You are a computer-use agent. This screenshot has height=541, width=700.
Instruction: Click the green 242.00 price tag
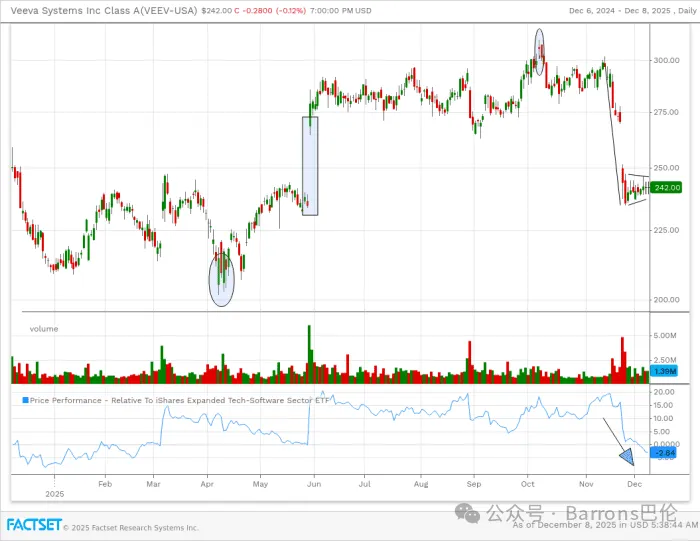[x=666, y=187]
